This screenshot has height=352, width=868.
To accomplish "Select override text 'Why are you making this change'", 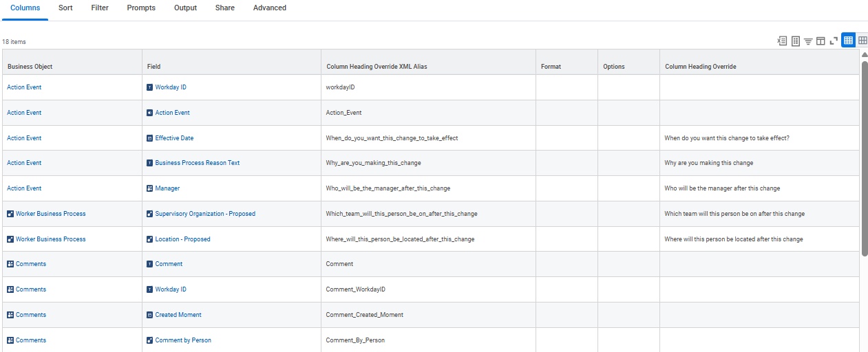I will [709, 163].
